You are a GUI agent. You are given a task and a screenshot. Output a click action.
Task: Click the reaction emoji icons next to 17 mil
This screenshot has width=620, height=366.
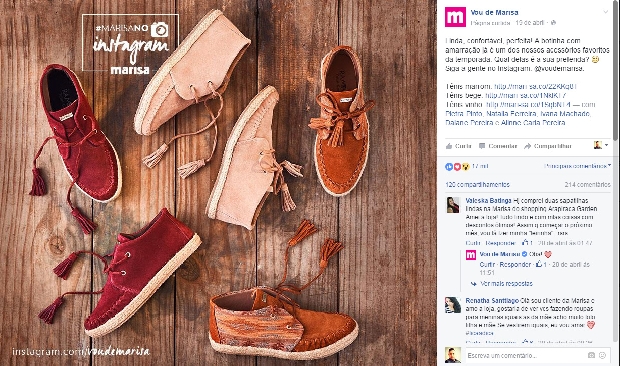tap(457, 167)
